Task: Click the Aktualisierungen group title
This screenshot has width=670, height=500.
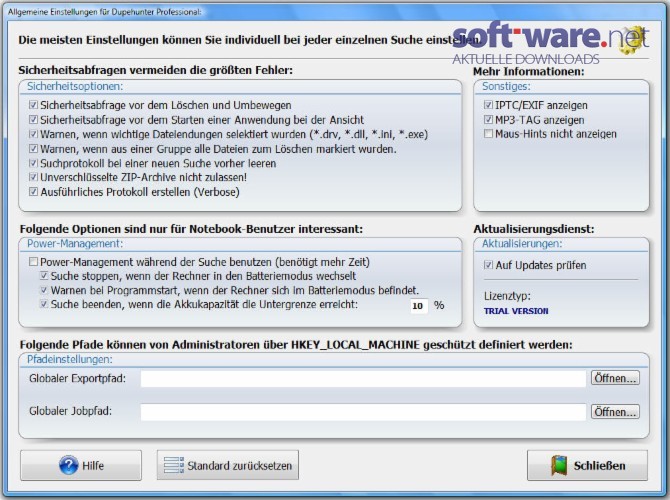Action: coord(522,244)
